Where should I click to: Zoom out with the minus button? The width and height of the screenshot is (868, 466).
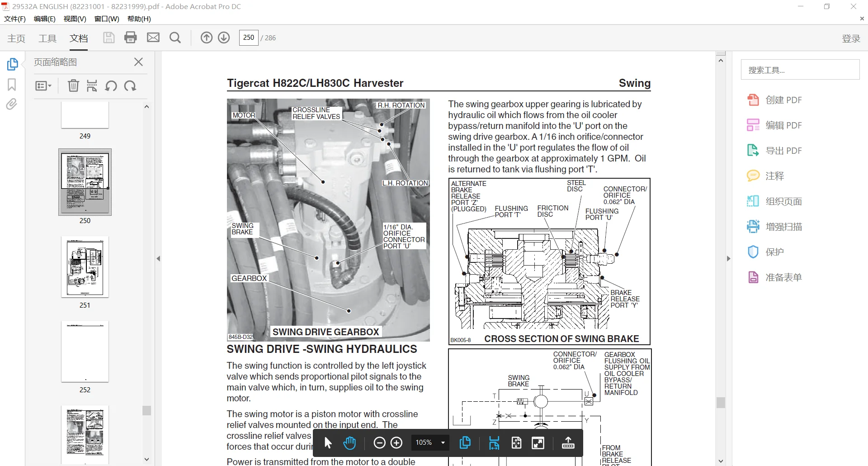click(379, 443)
